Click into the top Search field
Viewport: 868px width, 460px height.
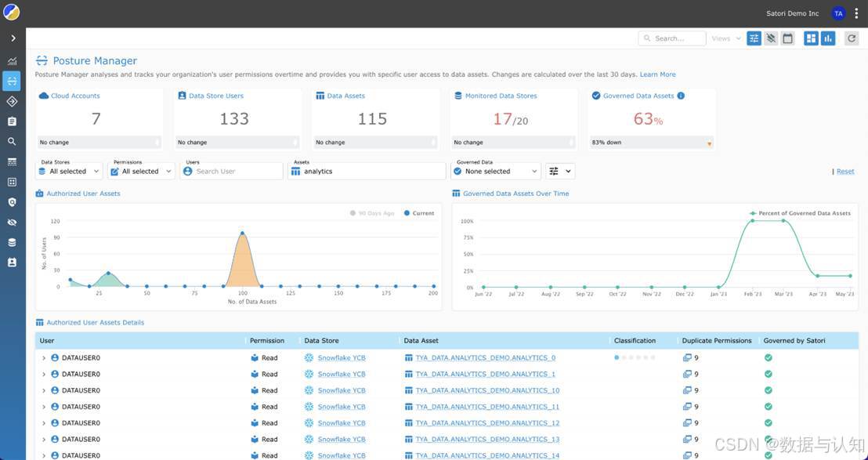pos(672,38)
